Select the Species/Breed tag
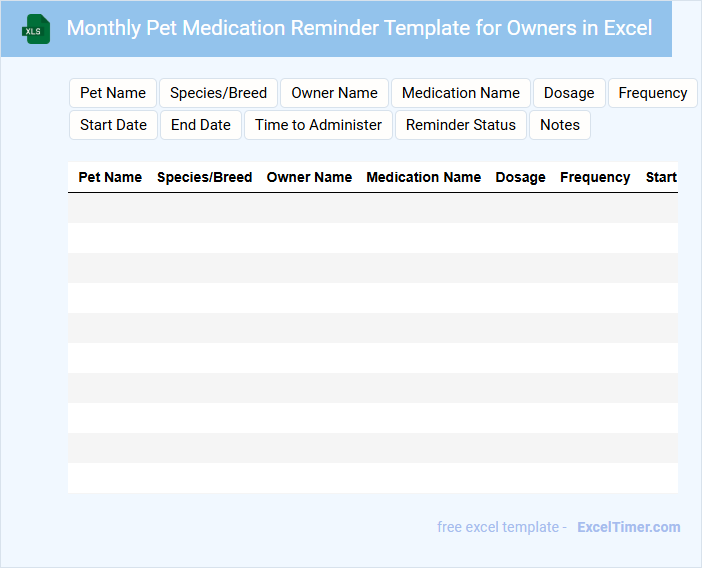702x568 pixels. click(x=218, y=93)
